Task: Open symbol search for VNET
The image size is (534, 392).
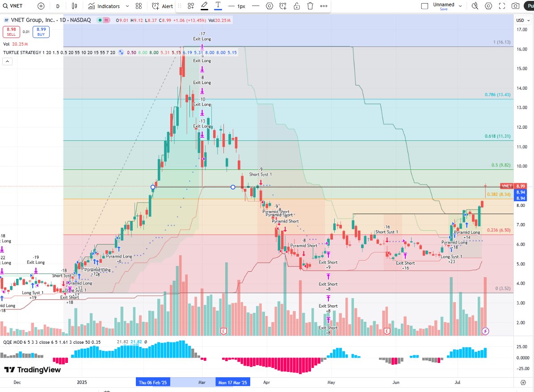Action: point(13,6)
